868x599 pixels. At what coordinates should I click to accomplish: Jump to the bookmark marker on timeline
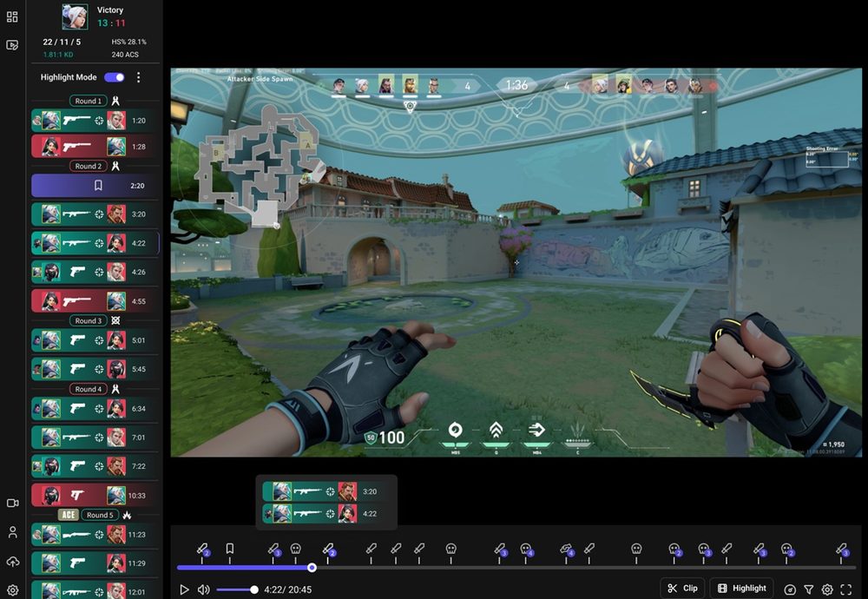pyautogui.click(x=230, y=549)
